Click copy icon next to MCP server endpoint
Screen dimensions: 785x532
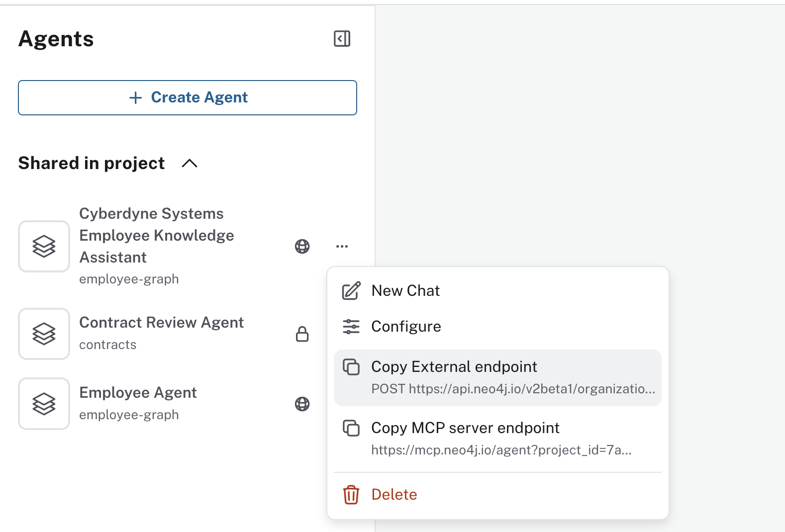click(351, 428)
